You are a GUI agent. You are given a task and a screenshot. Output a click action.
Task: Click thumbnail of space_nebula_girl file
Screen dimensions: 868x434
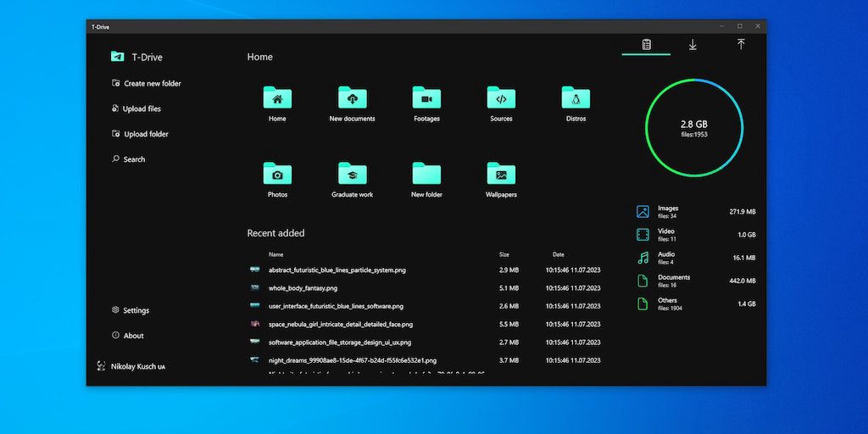click(x=254, y=324)
